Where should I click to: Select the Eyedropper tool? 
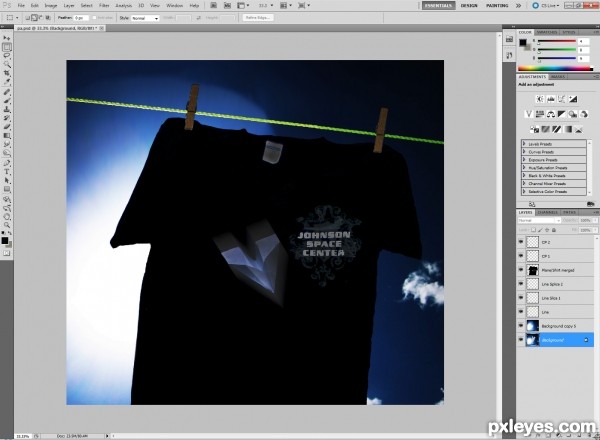pos(7,82)
